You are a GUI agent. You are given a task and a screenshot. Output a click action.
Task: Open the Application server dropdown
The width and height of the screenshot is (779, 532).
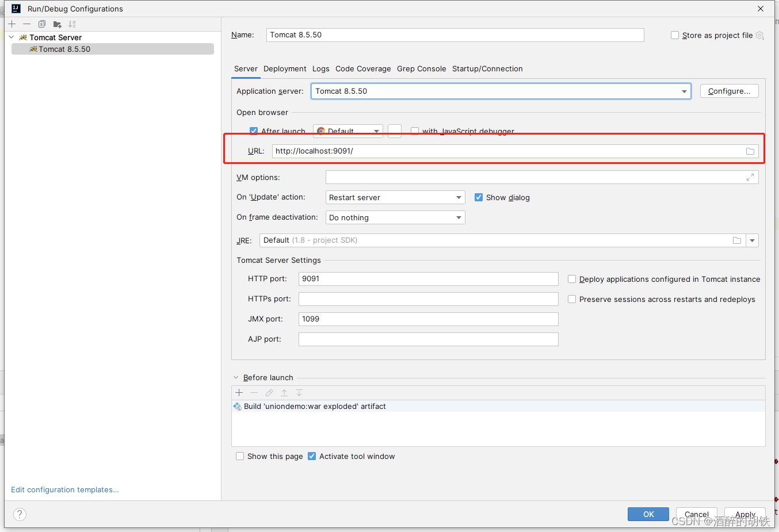pyautogui.click(x=501, y=91)
